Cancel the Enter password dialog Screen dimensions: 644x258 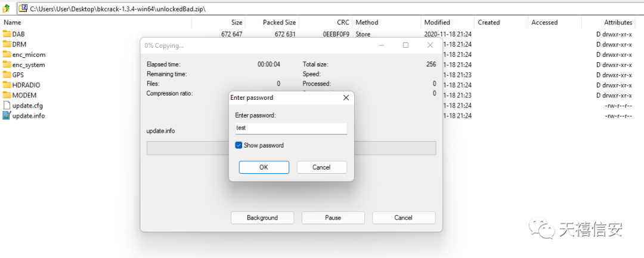[x=321, y=167]
